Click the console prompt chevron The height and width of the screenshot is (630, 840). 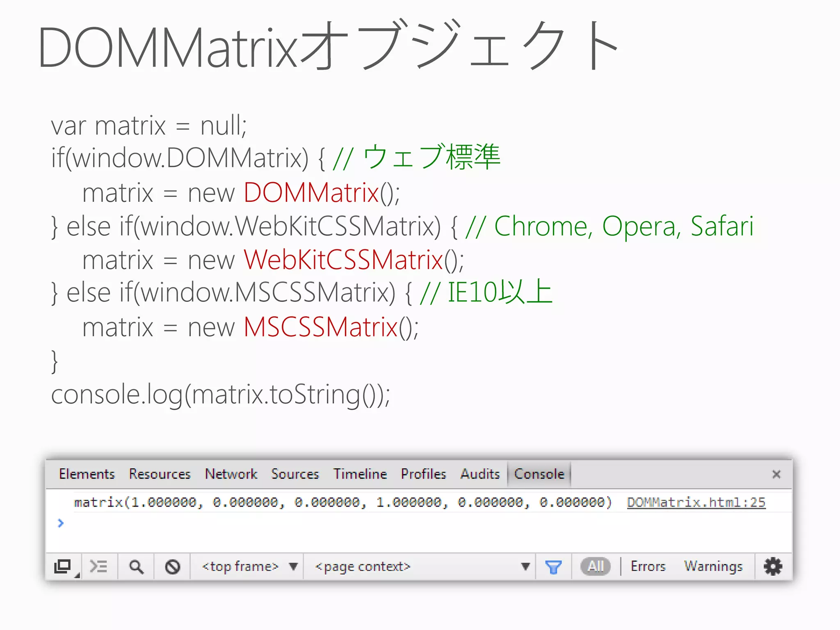click(x=61, y=523)
